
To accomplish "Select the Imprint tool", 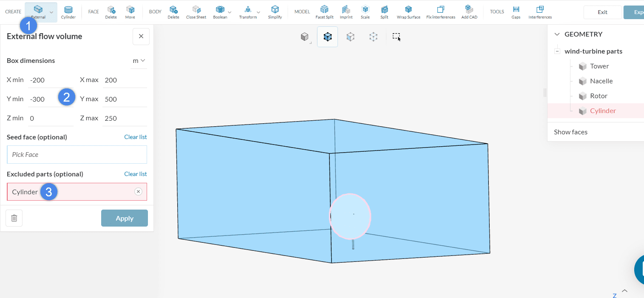I will pos(346,11).
